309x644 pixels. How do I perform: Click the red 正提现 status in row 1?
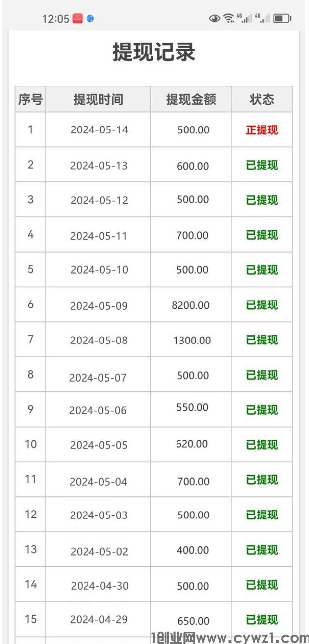pos(262,130)
